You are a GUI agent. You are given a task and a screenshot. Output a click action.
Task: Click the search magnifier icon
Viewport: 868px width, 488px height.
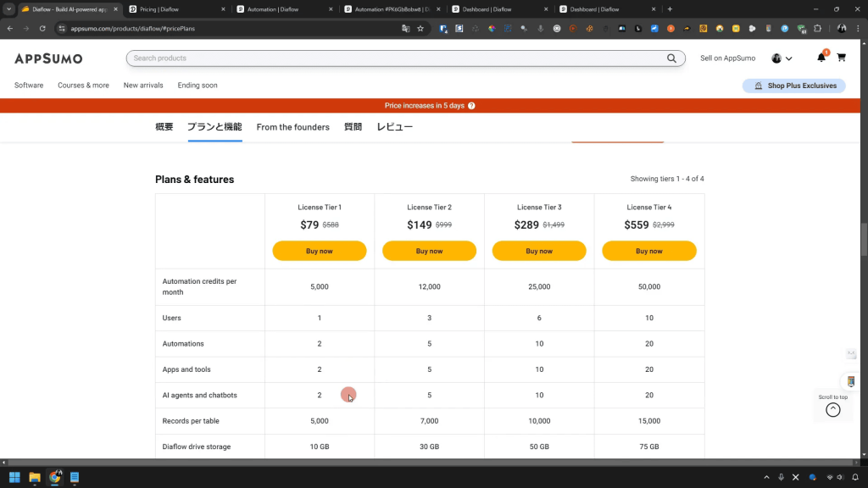point(671,58)
